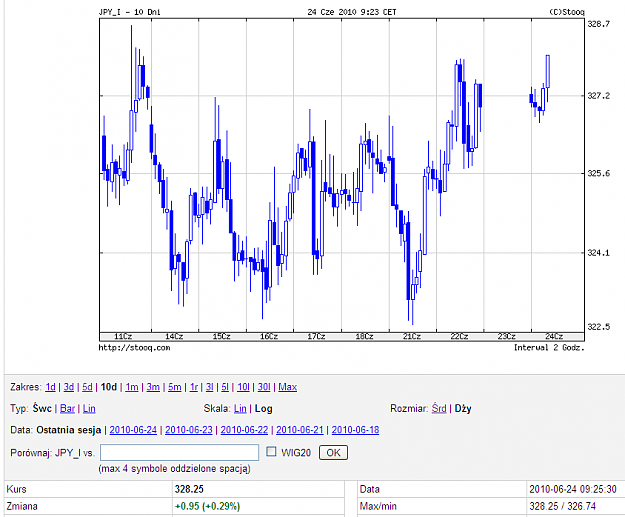
Task: Click the Max/min row label
Action: tap(378, 506)
